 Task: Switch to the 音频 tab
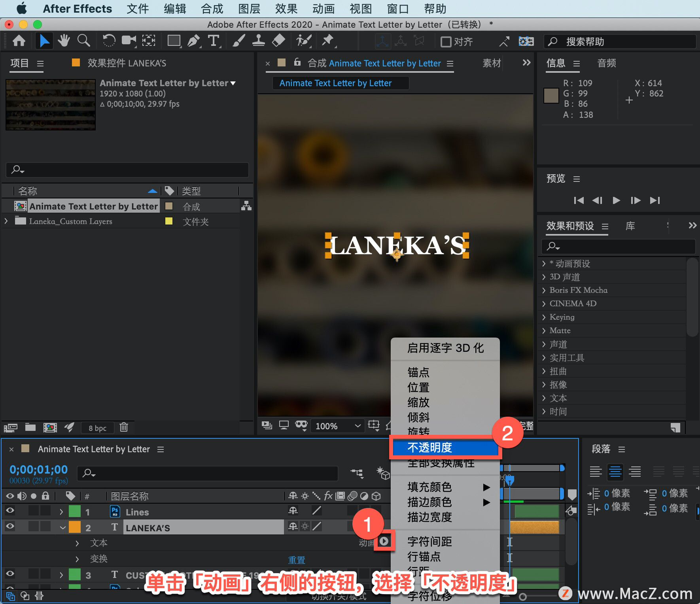[x=607, y=63]
